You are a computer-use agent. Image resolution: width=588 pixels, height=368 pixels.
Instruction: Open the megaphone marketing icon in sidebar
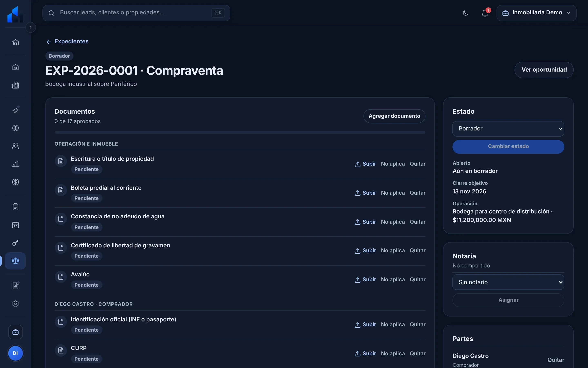point(15,110)
